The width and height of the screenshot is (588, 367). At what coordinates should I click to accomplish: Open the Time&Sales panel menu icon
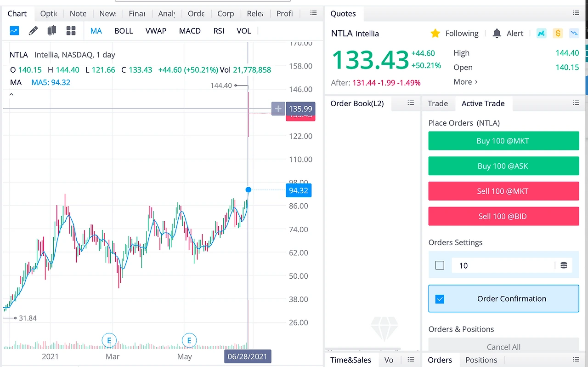pos(411,360)
